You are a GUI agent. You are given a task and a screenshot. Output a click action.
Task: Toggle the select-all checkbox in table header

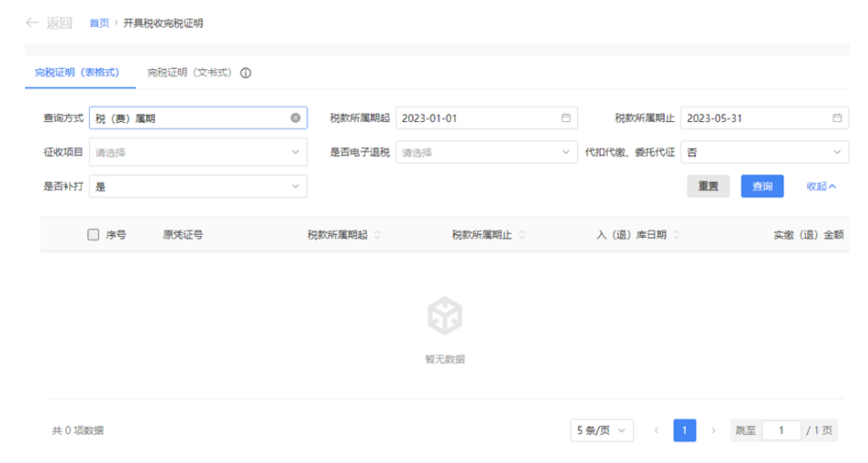[93, 235]
